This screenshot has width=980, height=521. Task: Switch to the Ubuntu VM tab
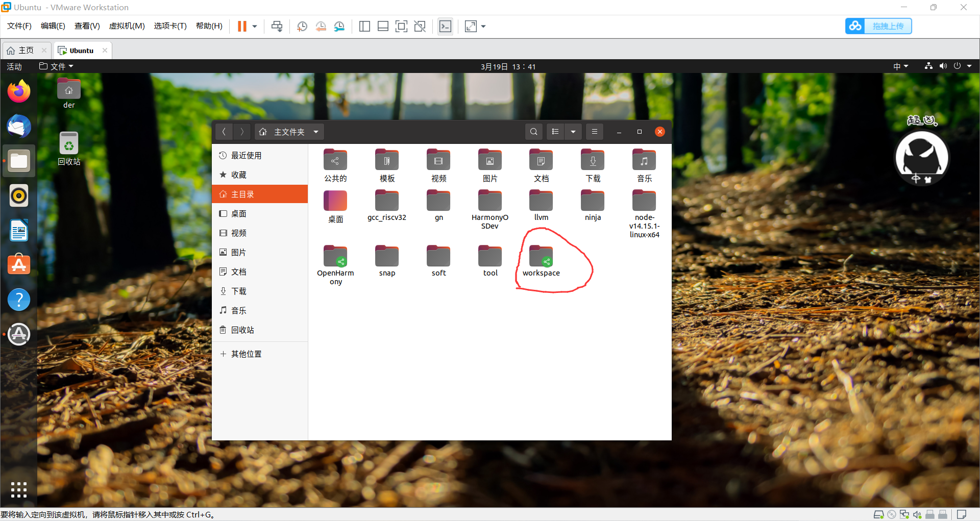click(82, 51)
